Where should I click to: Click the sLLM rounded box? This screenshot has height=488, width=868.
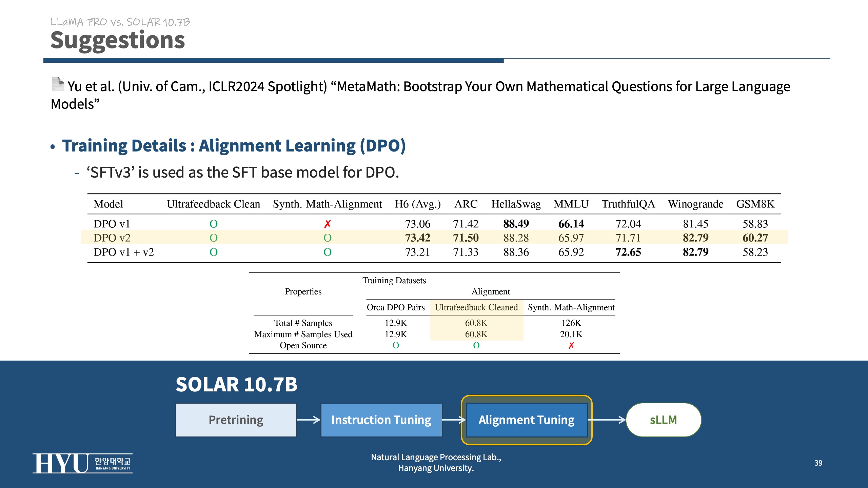tap(663, 420)
